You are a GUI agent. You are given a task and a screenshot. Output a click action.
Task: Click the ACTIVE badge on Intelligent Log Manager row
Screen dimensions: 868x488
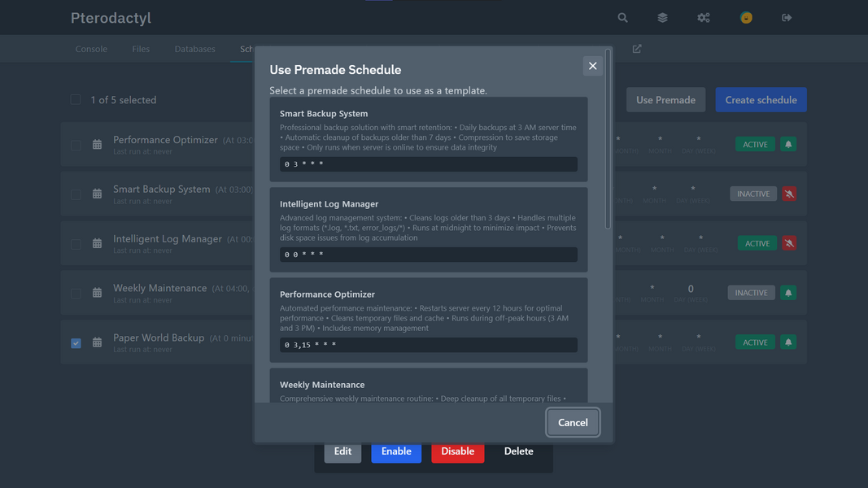[x=757, y=243]
